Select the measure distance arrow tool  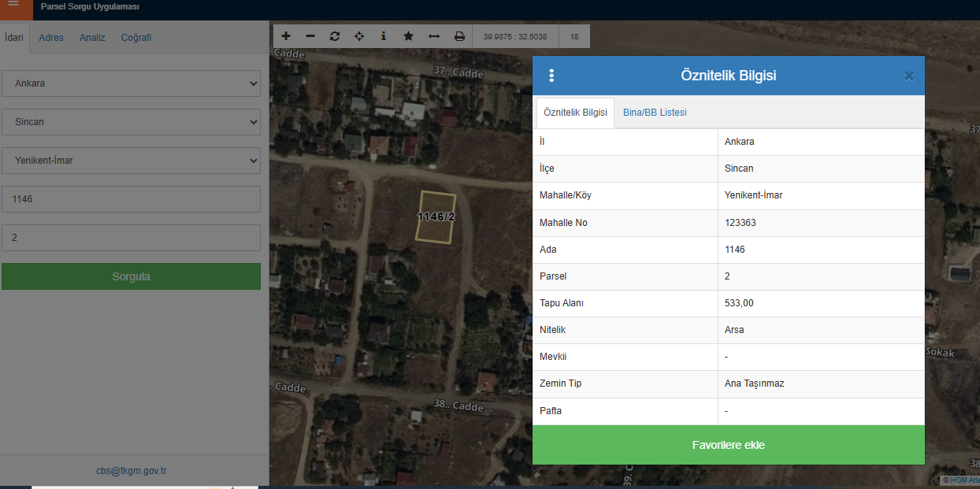click(433, 36)
